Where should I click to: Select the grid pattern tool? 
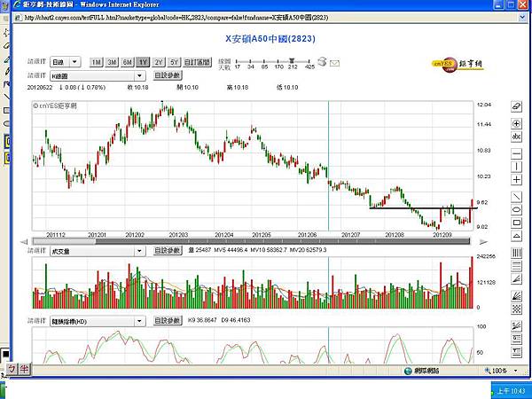pos(516,309)
